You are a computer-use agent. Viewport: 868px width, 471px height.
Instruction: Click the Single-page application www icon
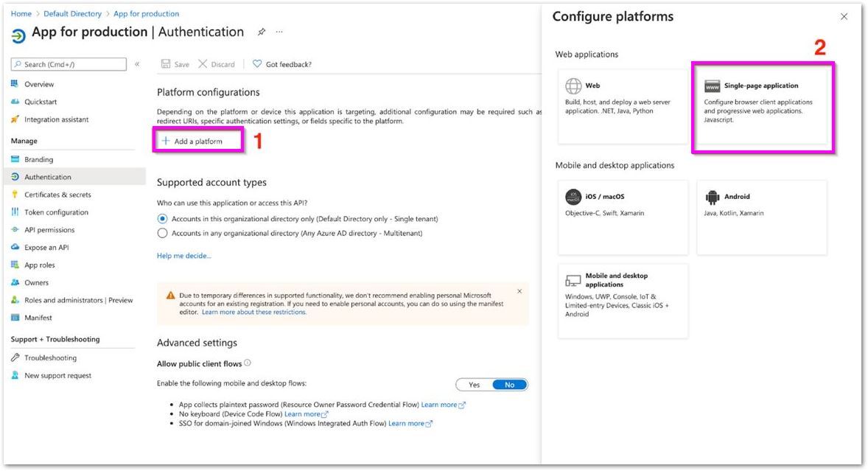point(712,86)
